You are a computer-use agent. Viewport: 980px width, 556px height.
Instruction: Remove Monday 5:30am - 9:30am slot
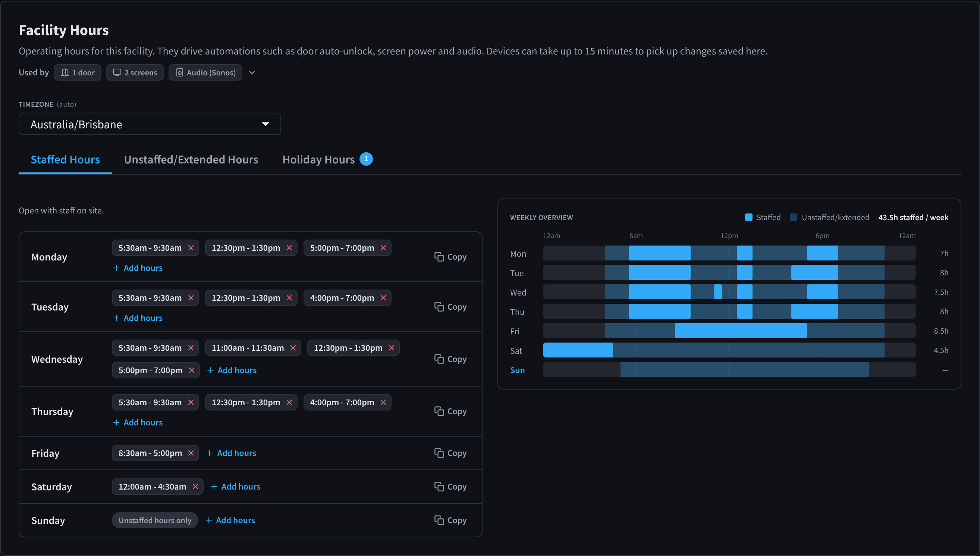191,248
